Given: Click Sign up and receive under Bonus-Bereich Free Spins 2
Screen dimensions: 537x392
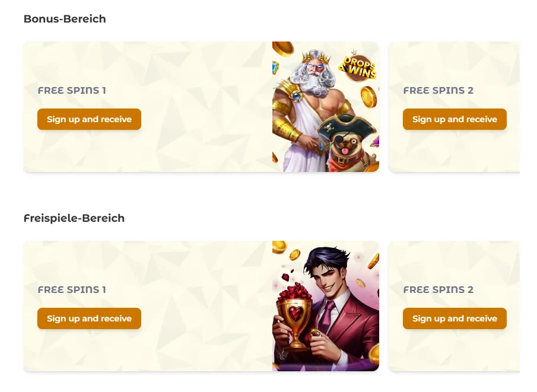Looking at the screenshot, I should 455,119.
